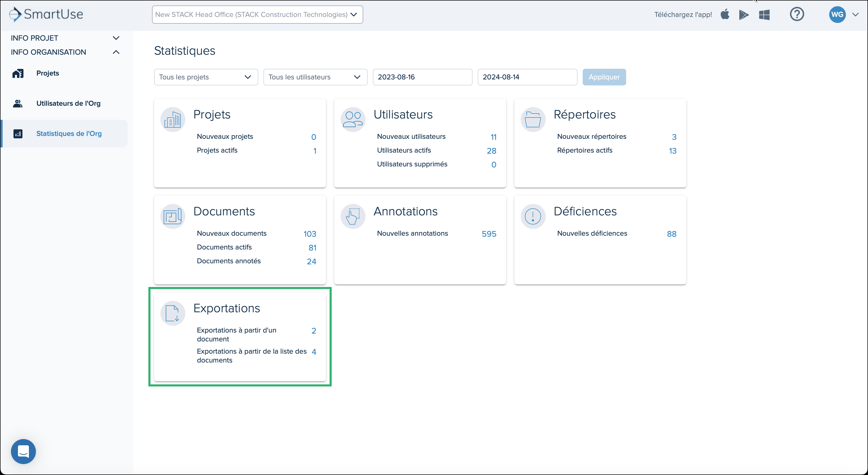This screenshot has height=475, width=868.
Task: Open the Tous les utilisateurs dropdown
Action: click(315, 77)
